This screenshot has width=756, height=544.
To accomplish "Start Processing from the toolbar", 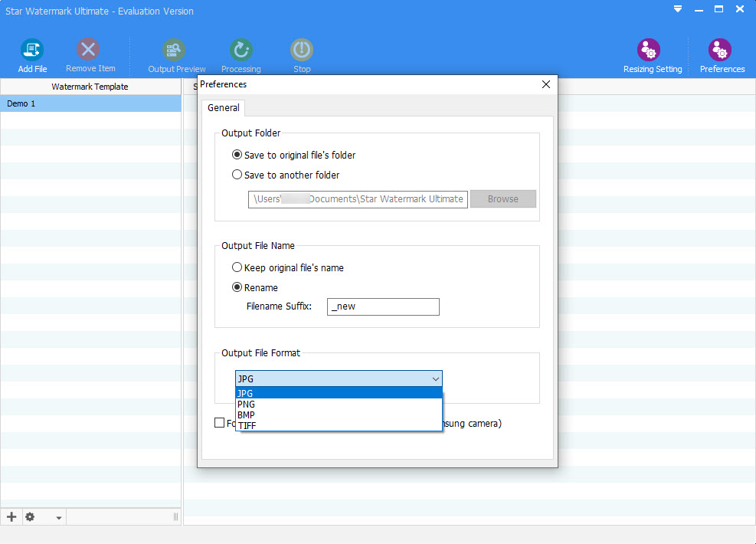I will tap(241, 55).
